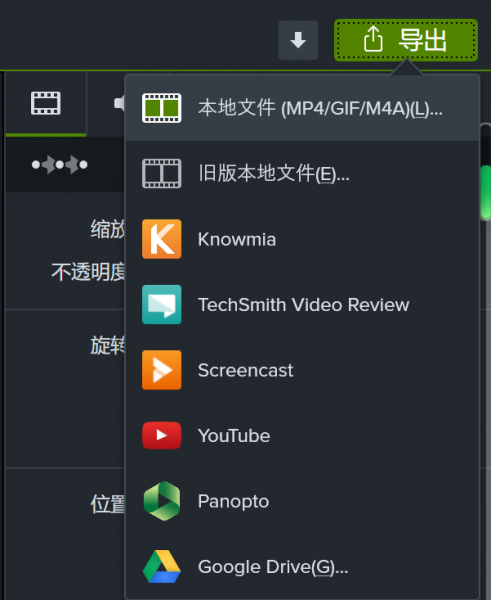Switch to the visual properties filmstrip tab
The width and height of the screenshot is (491, 600).
click(46, 103)
